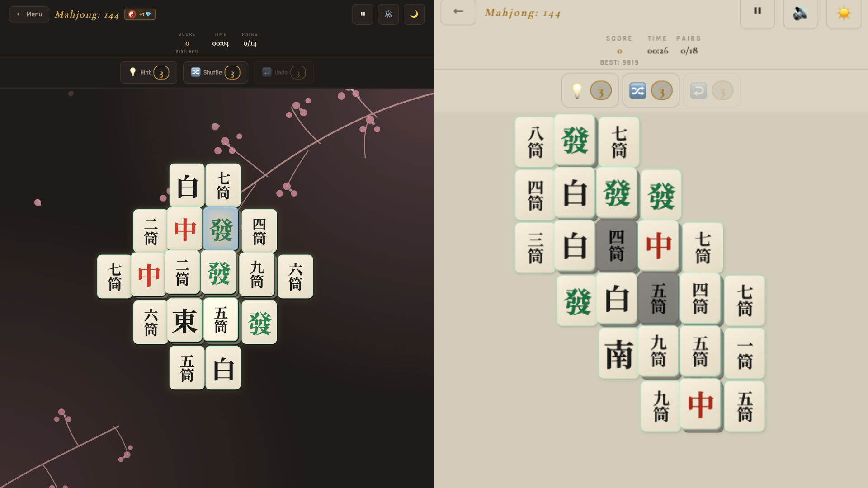868x488 pixels.
Task: Select the 中 tile left of 七筒 in light window
Action: pyautogui.click(x=658, y=246)
